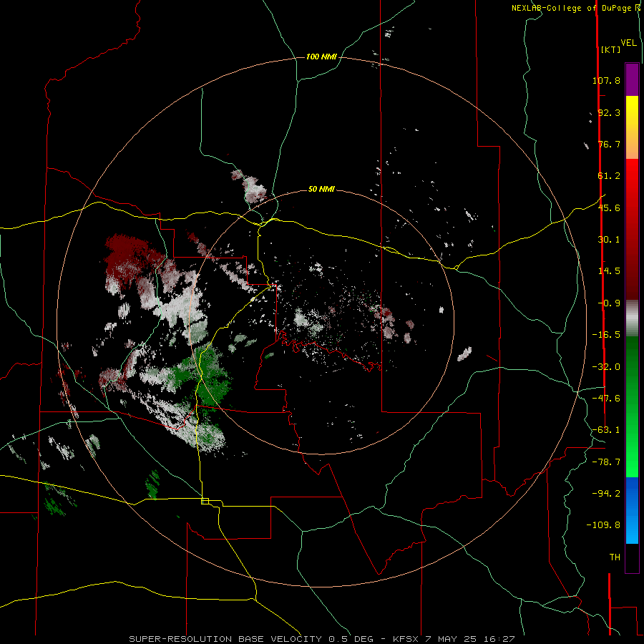Click the "100 NMI" range ring label

pyautogui.click(x=321, y=57)
